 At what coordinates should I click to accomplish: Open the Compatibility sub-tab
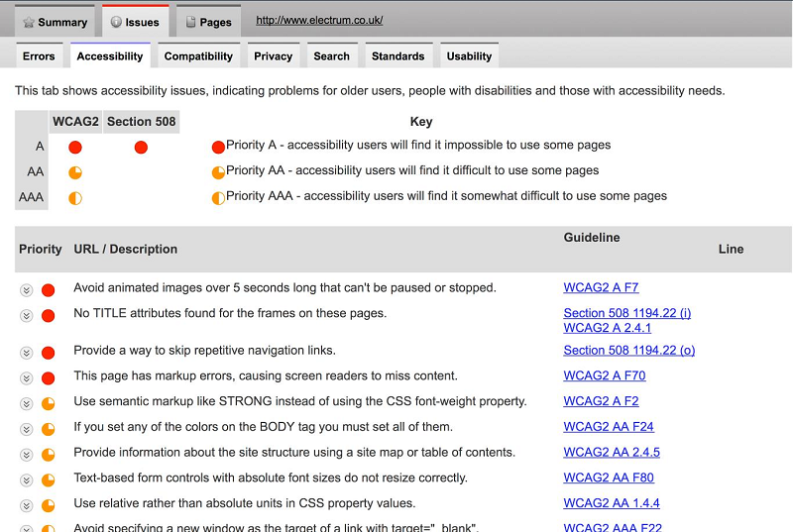click(198, 56)
